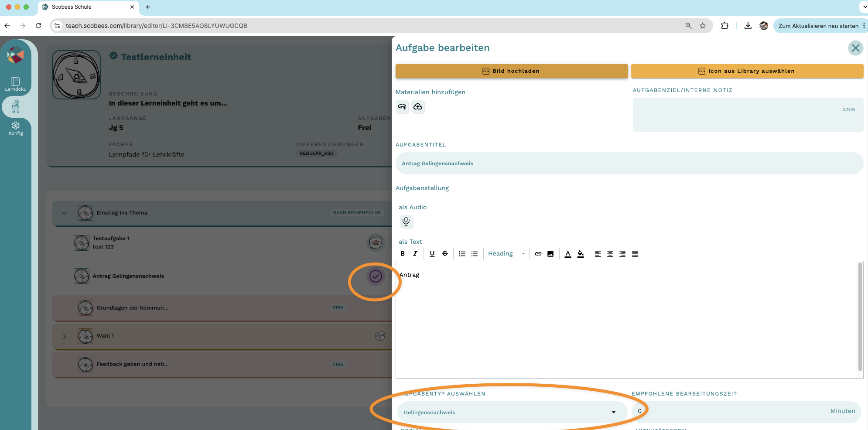Screen dimensions: 868x430
Task: Open the browser profile avatar
Action: pyautogui.click(x=764, y=26)
